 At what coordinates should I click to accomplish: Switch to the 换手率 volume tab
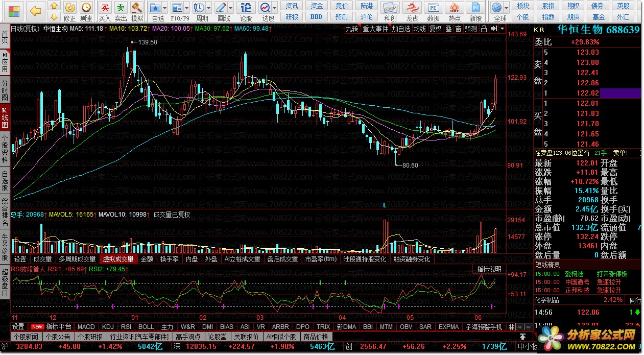pyautogui.click(x=169, y=259)
